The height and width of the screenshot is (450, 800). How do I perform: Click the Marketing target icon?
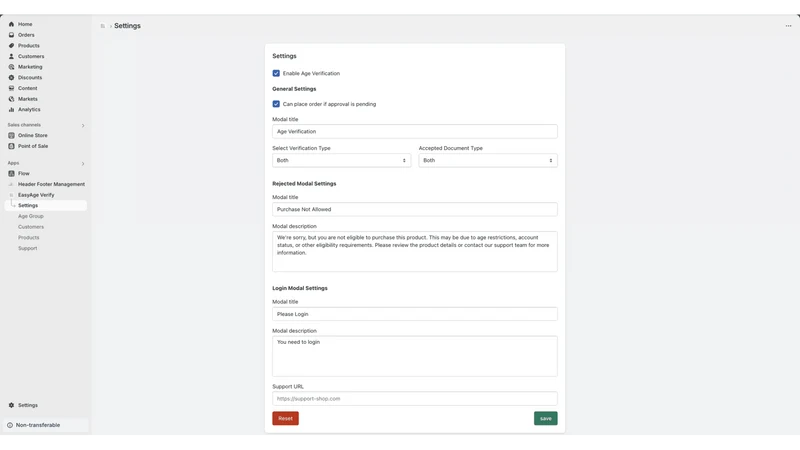[11, 67]
